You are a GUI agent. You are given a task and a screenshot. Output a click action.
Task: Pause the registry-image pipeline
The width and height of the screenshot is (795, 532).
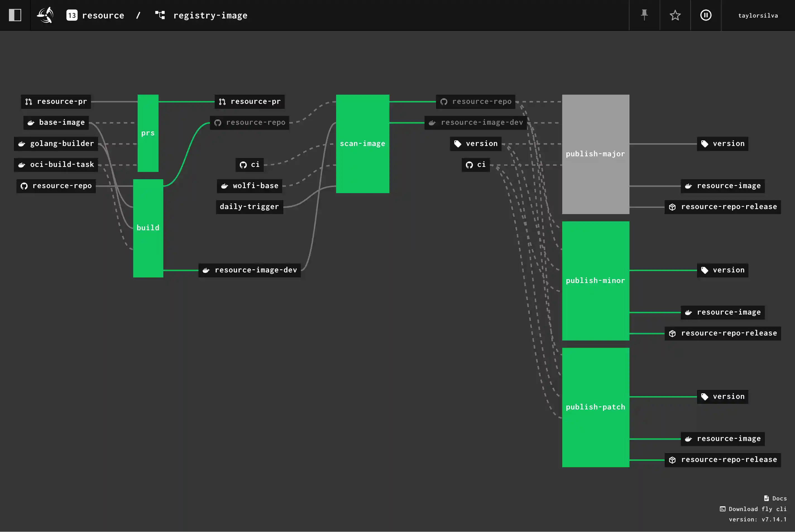pos(706,15)
